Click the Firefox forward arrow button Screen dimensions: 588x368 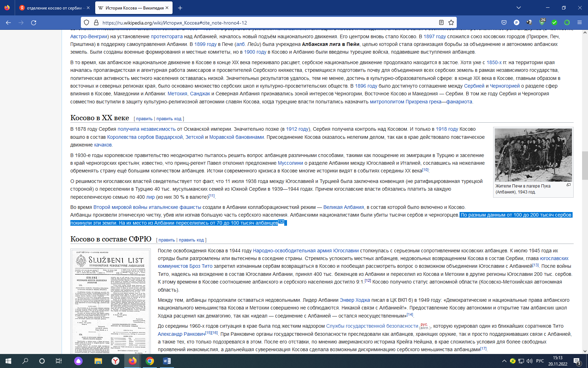21,22
